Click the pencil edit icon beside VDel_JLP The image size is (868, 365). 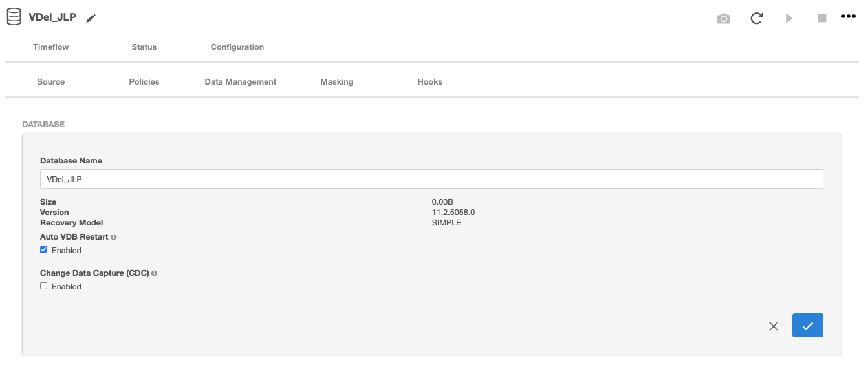91,18
